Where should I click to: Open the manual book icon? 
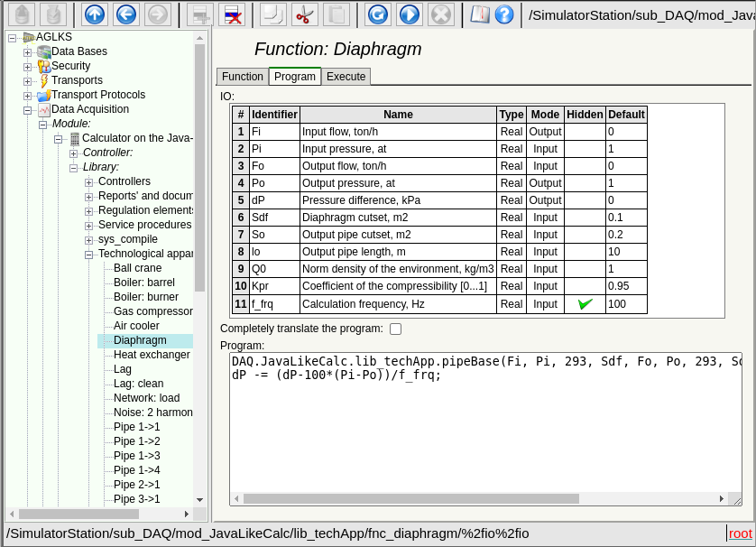coord(480,14)
